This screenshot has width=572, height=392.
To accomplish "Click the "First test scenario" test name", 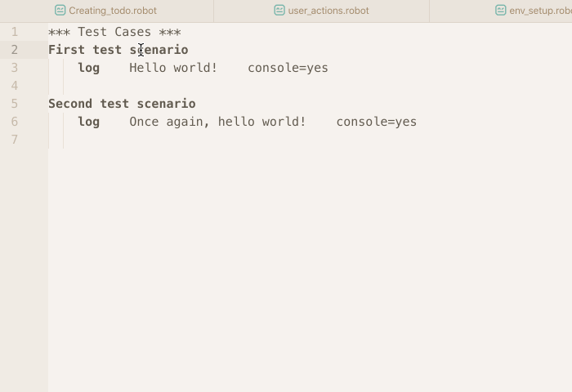I will coord(118,50).
